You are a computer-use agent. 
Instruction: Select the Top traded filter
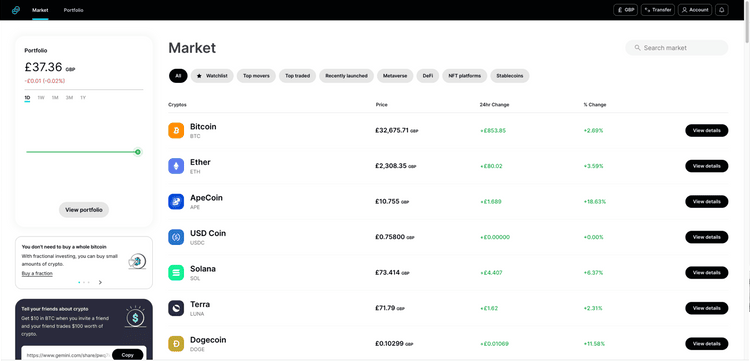298,76
